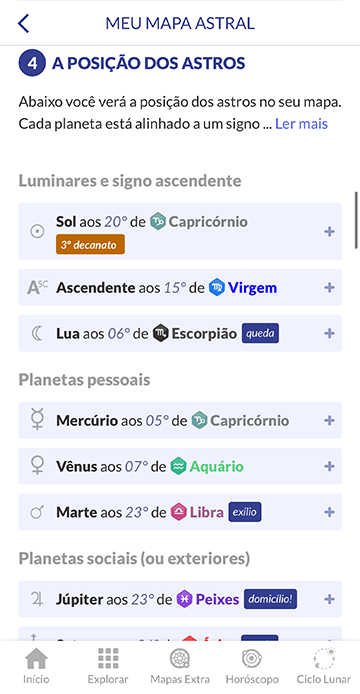The height and width of the screenshot is (694, 360).
Task: Click the Sol glyph icon
Action: pyautogui.click(x=37, y=231)
